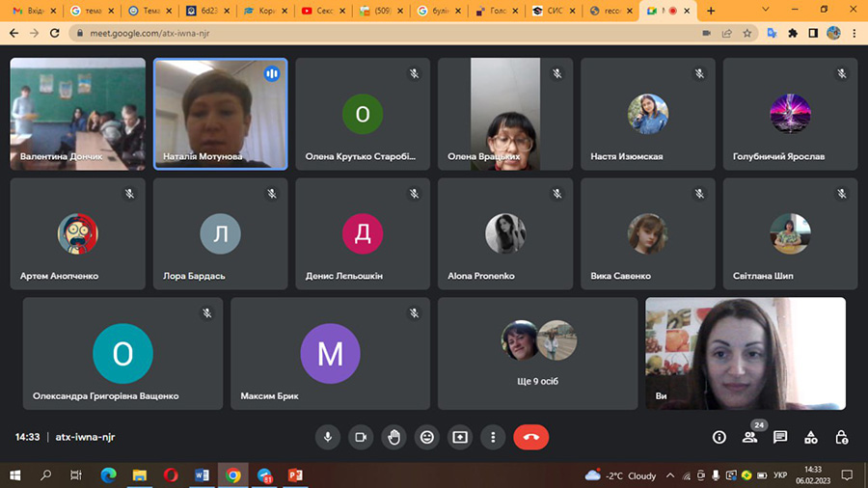Hang up with the red leave call button
This screenshot has width=868, height=488.
[530, 437]
